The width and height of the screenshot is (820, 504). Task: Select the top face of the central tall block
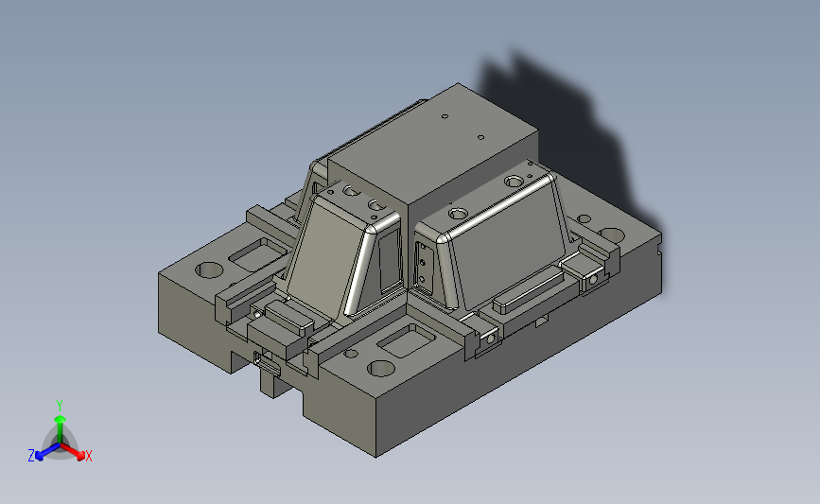pos(433,143)
